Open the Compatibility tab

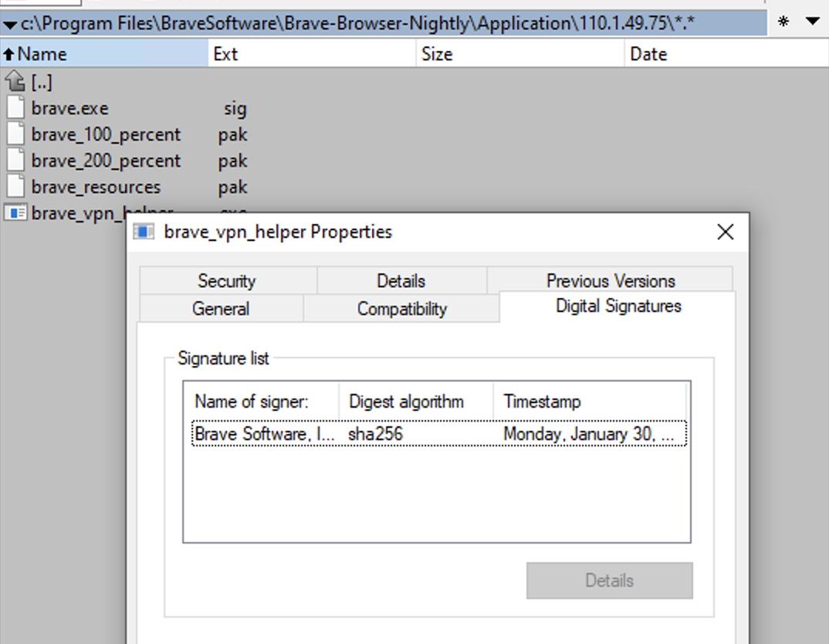click(402, 308)
